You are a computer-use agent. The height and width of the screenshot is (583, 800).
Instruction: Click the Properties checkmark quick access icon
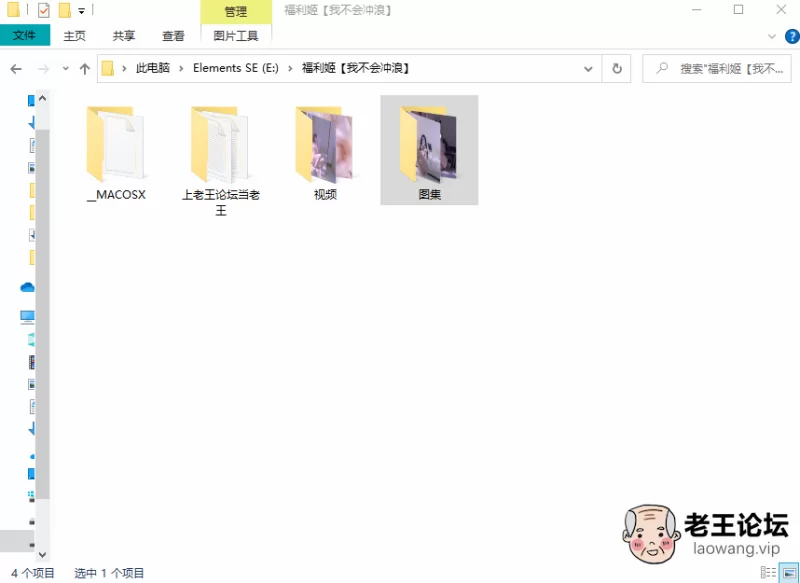43,11
